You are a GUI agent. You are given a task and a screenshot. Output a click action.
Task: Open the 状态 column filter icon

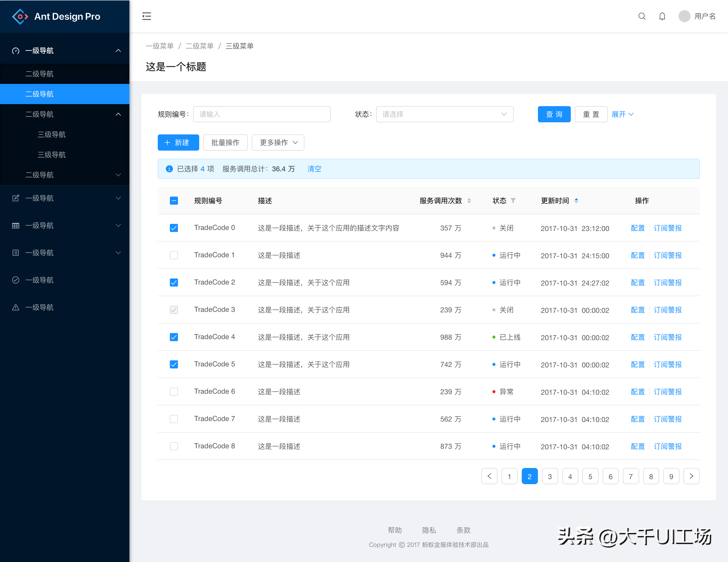(513, 201)
